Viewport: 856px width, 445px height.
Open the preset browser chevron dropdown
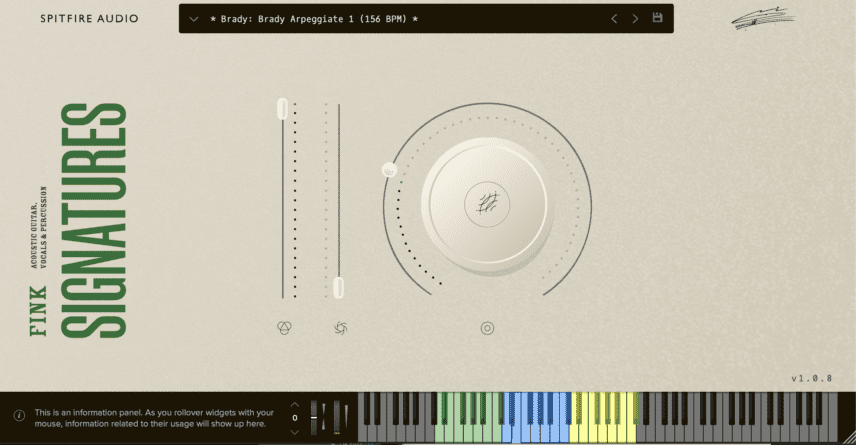click(x=193, y=19)
